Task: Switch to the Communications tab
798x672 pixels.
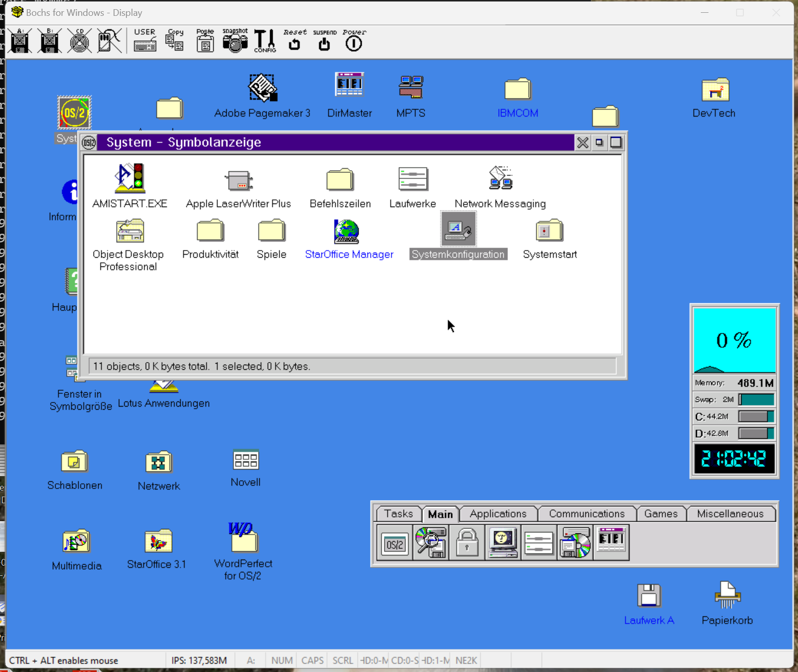Action: [587, 513]
